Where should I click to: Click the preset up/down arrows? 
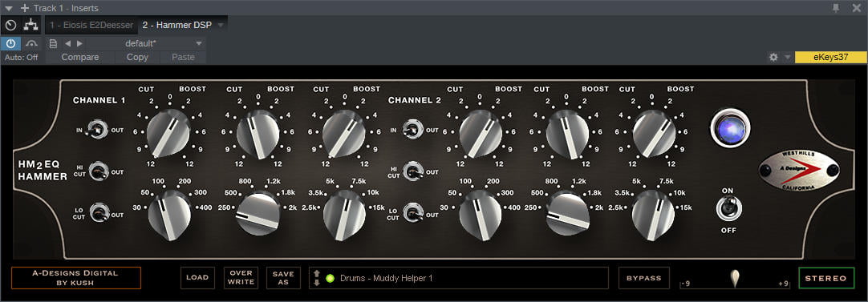click(x=317, y=278)
